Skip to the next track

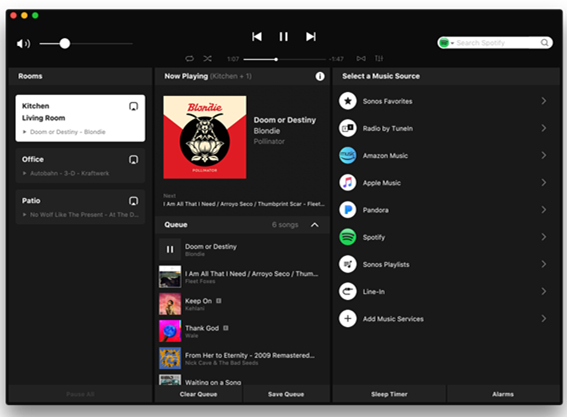311,37
